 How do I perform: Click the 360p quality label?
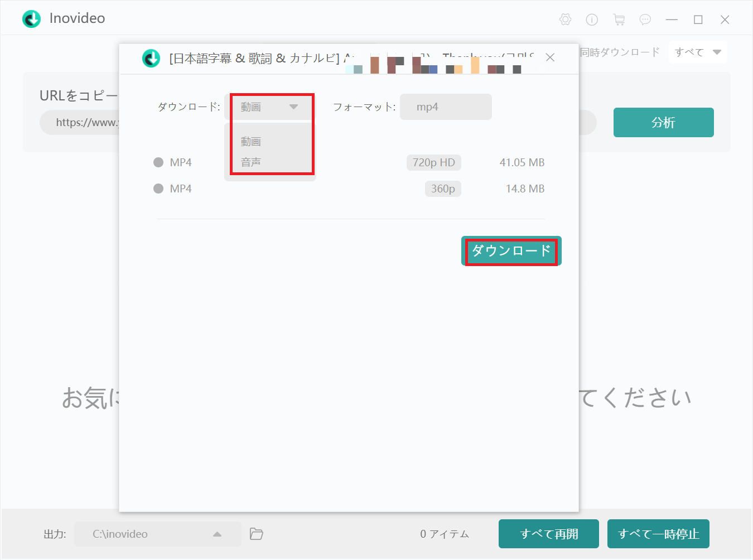point(443,189)
